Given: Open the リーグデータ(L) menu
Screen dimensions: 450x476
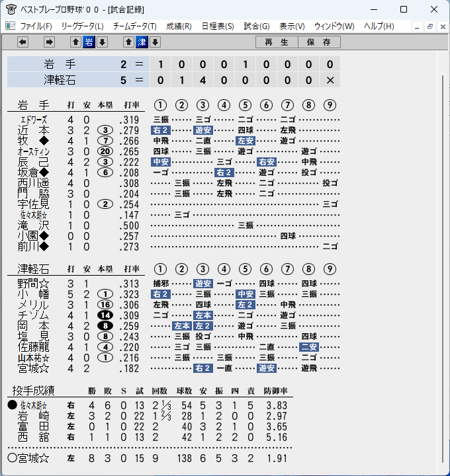Looking at the screenshot, I should (x=82, y=26).
